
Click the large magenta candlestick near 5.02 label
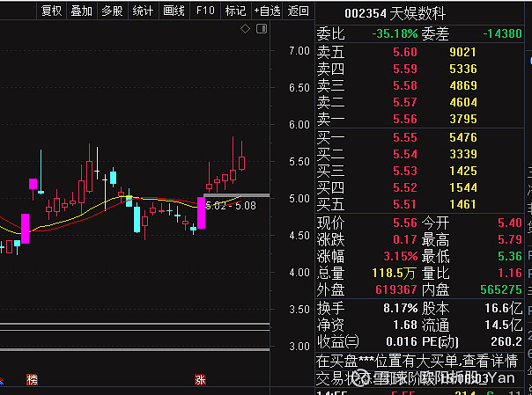(201, 213)
